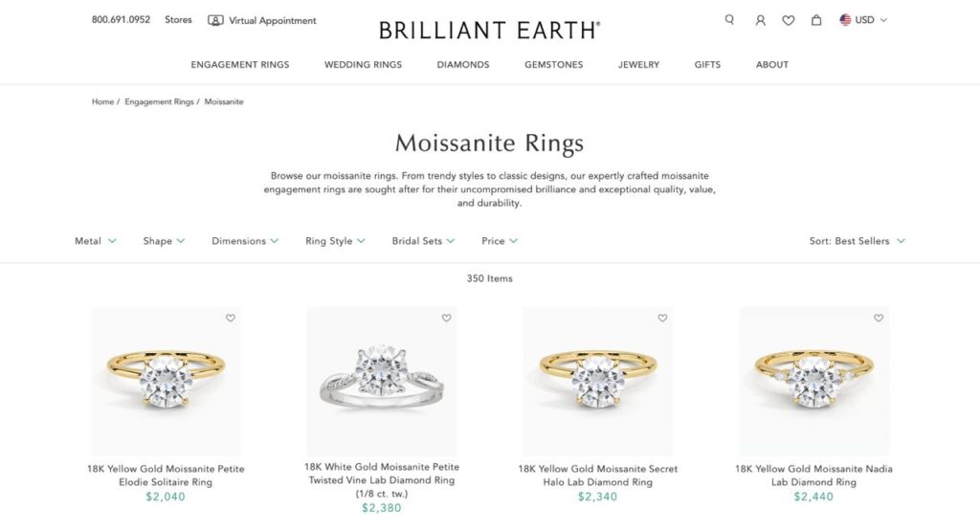Image resolution: width=980 pixels, height=530 pixels.
Task: Favorite the Secret Halo Lab Diamond Ring
Action: 662,319
